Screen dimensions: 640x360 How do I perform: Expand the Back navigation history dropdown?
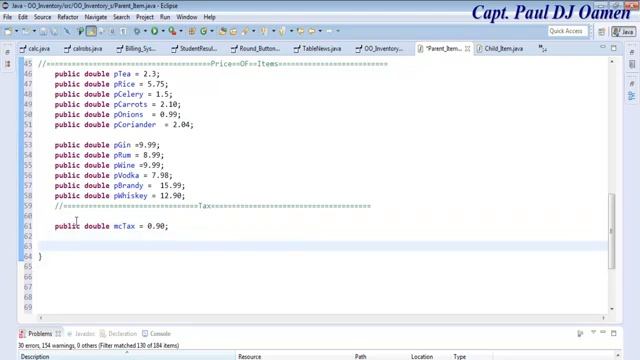pos(320,31)
